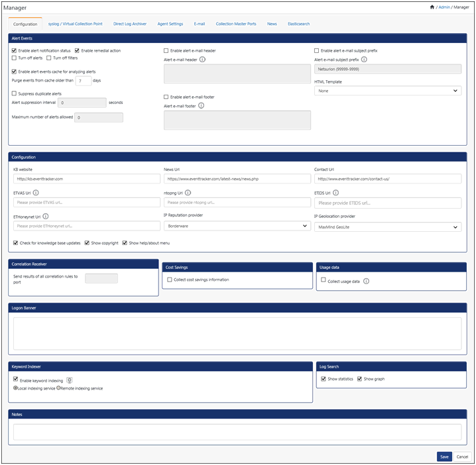
Task: Enable alert e-mail footer checkbox
Action: [166, 97]
